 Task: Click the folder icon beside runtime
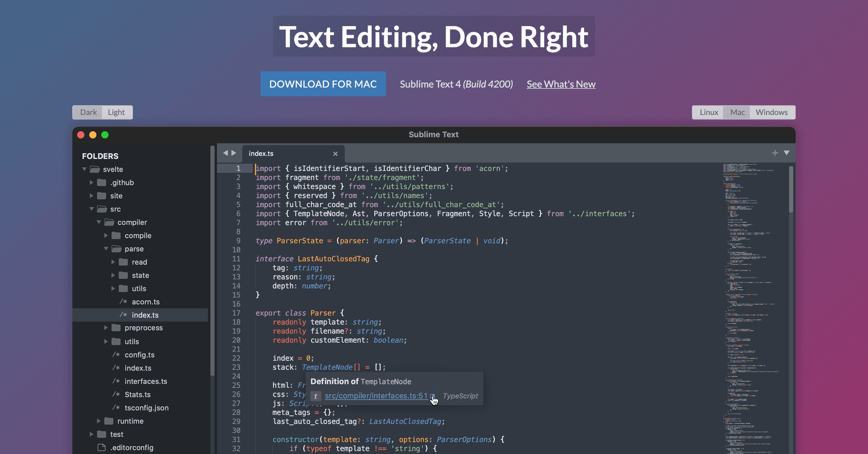click(109, 421)
